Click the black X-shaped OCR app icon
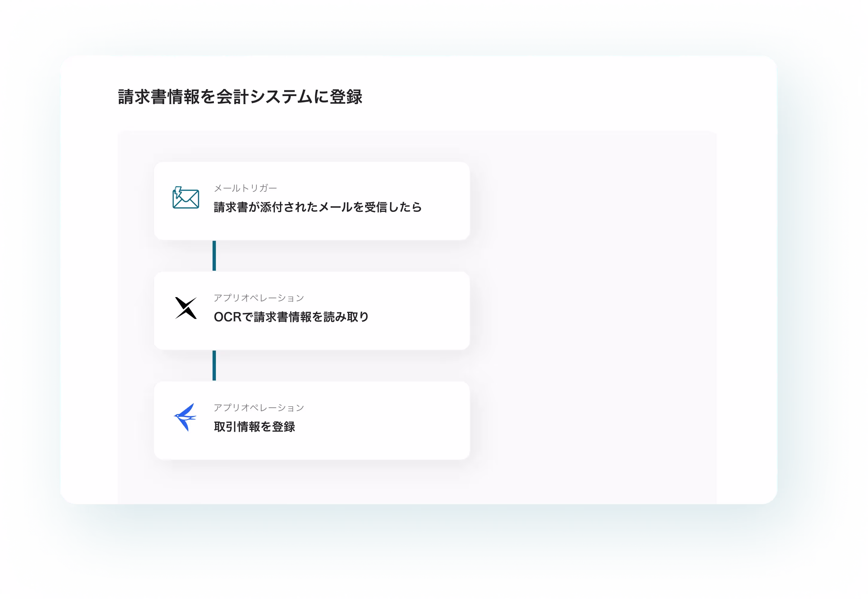This screenshot has width=868, height=599. click(x=186, y=308)
